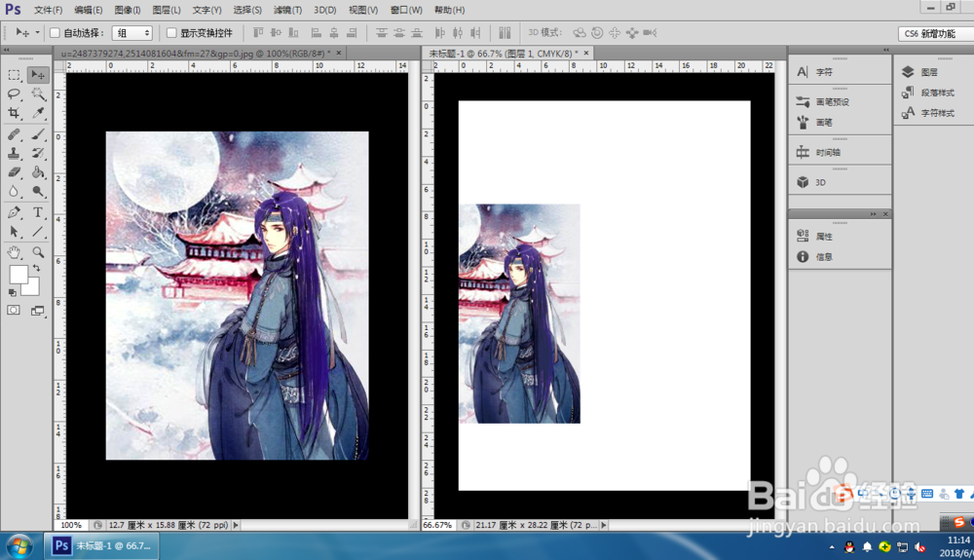
Task: Open the 窗口(W) menu
Action: [406, 10]
